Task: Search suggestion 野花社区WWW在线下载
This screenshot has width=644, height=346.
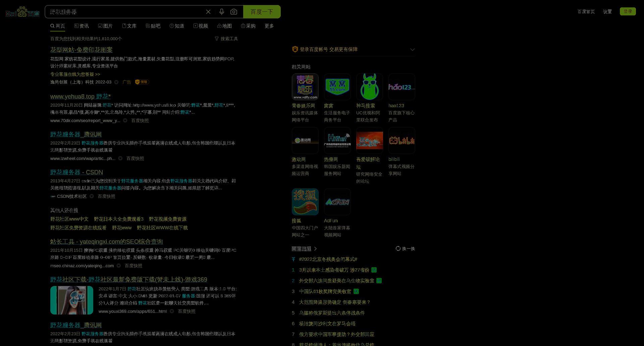Action: pyautogui.click(x=162, y=228)
